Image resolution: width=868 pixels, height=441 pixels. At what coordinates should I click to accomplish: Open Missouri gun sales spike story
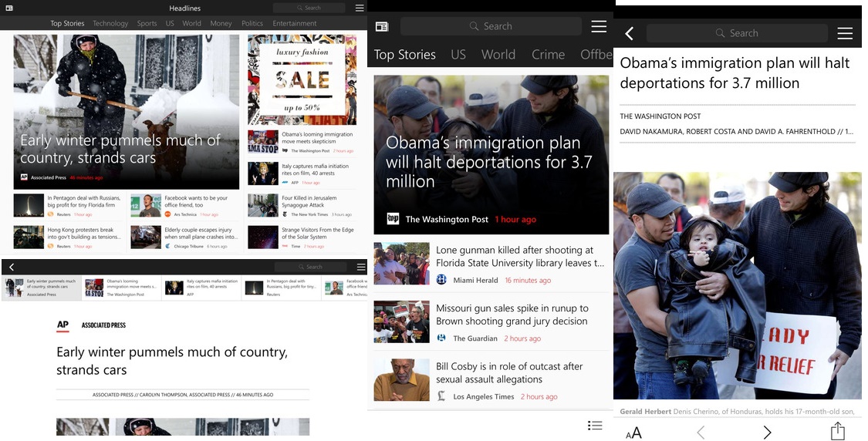pos(491,322)
